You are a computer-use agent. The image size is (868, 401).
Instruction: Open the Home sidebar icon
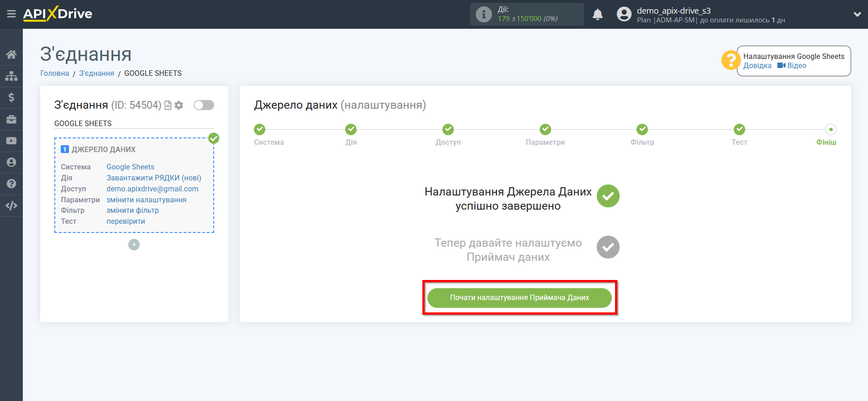[11, 54]
